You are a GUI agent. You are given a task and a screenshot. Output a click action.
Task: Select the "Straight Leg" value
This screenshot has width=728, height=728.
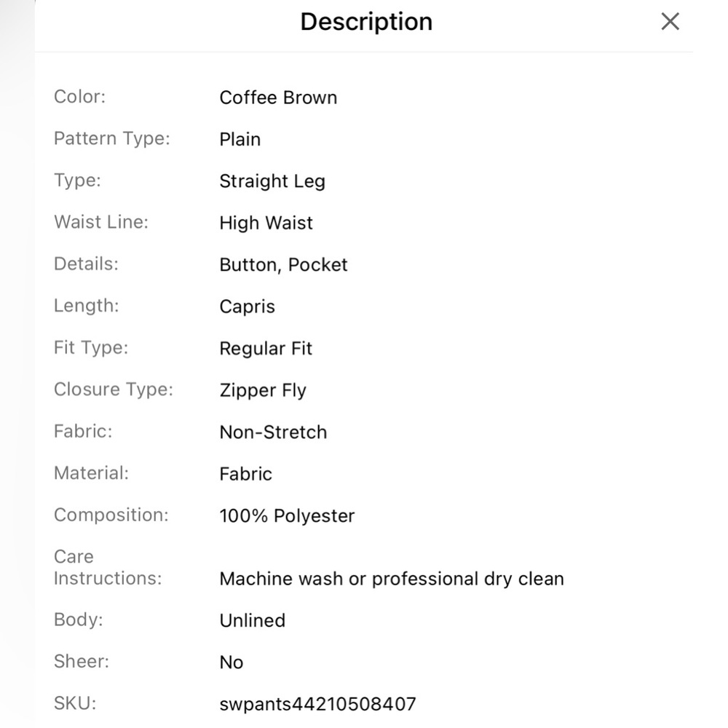tap(272, 181)
